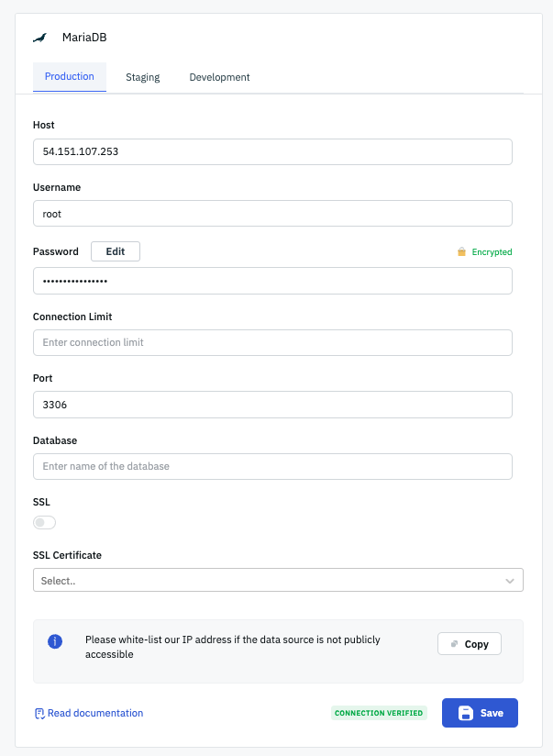
Task: Click the Host input field
Action: pyautogui.click(x=272, y=151)
